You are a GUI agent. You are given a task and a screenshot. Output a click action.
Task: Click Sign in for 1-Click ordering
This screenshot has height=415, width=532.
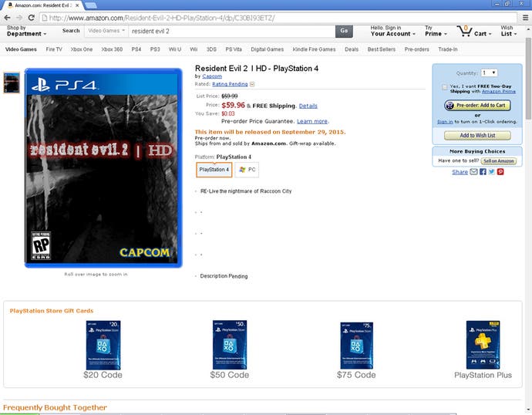(x=445, y=121)
